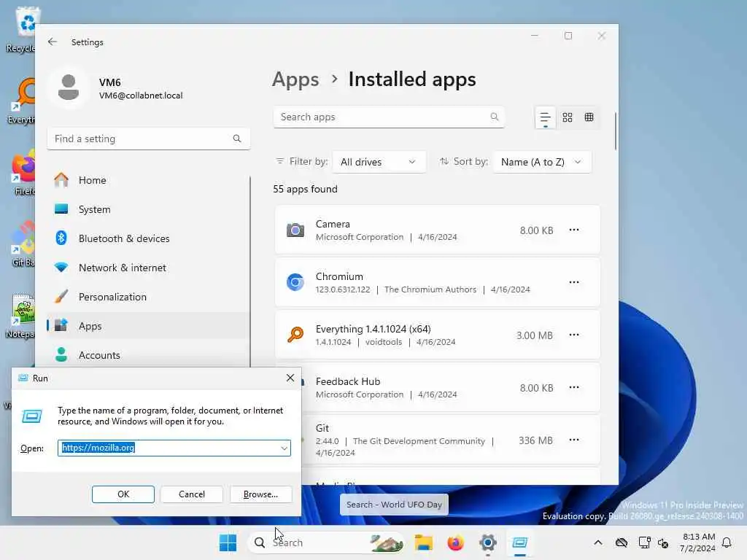The image size is (747, 560).
Task: Click the Apps breadcrumb link
Action: [x=295, y=79]
